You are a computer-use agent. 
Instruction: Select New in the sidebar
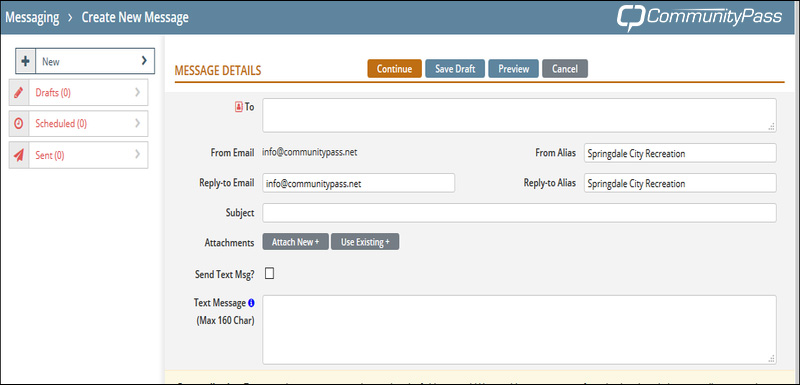(x=85, y=62)
